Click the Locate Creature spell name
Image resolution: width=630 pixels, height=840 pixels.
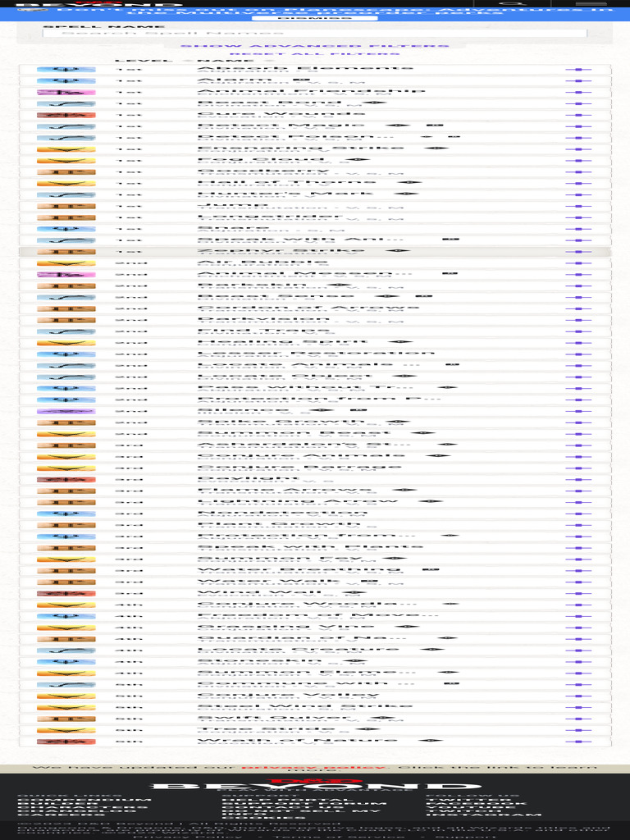coord(299,649)
